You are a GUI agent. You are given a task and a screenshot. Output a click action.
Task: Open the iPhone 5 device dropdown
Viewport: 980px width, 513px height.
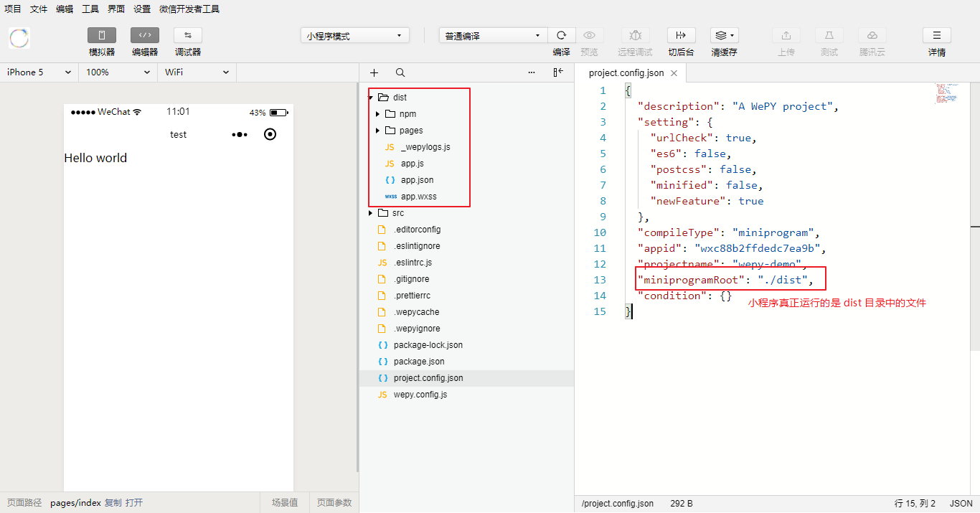[39, 72]
